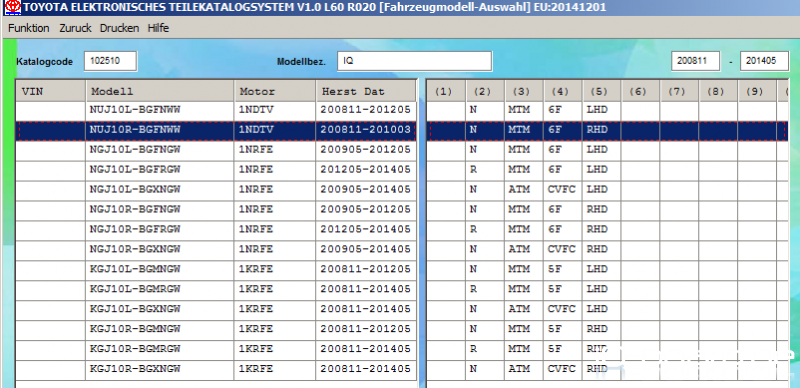Click the (2) column header

click(x=485, y=91)
